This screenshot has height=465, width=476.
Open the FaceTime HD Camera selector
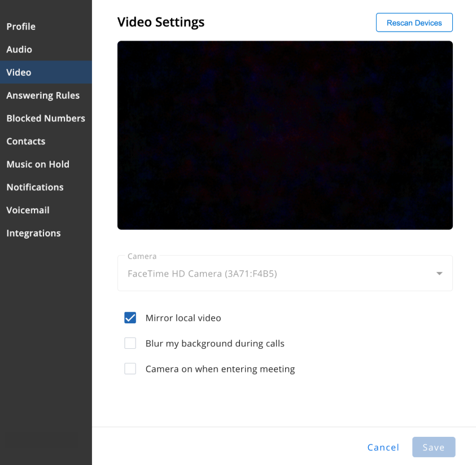pos(285,273)
